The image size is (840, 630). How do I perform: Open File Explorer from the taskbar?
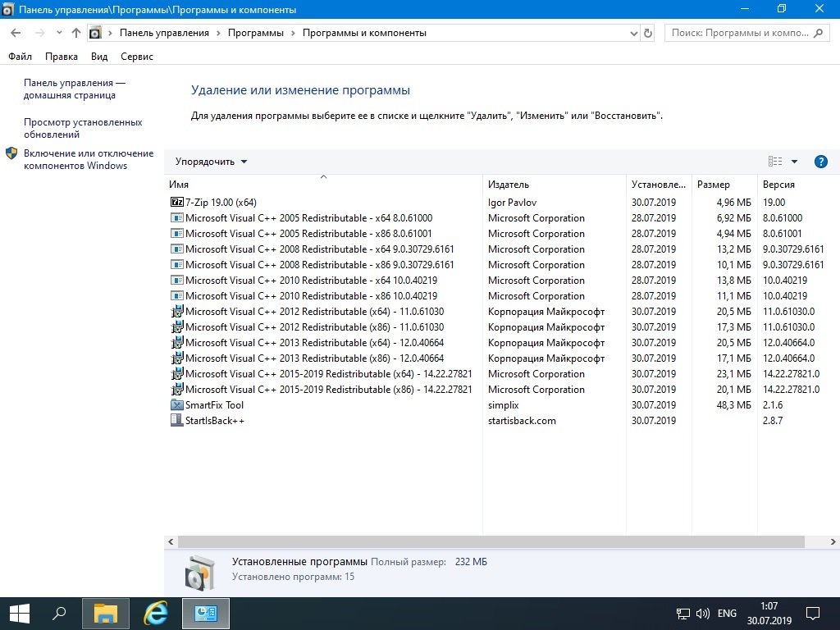click(106, 613)
